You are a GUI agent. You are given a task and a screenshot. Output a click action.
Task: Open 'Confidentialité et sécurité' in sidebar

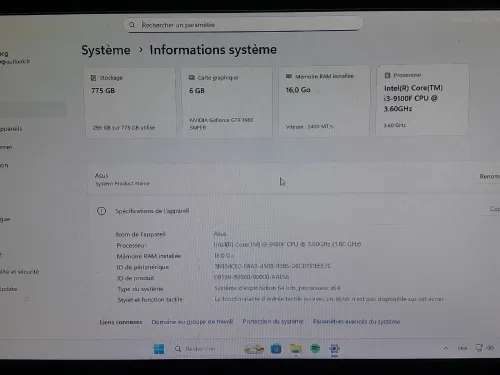click(x=19, y=272)
